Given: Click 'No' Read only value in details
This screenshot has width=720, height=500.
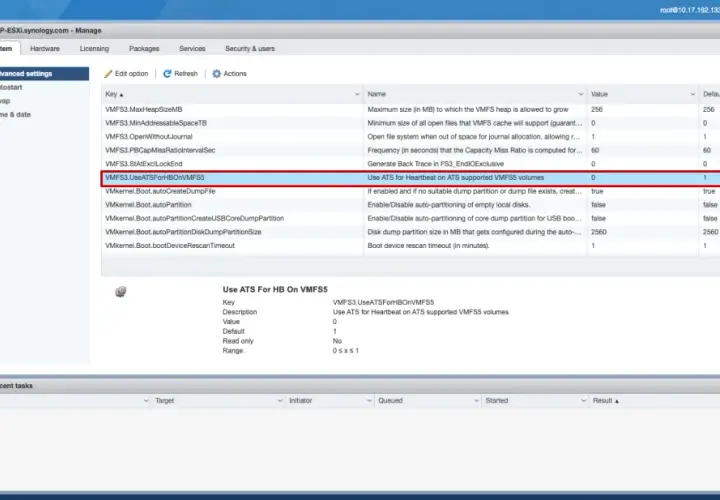Looking at the screenshot, I should [x=337, y=341].
